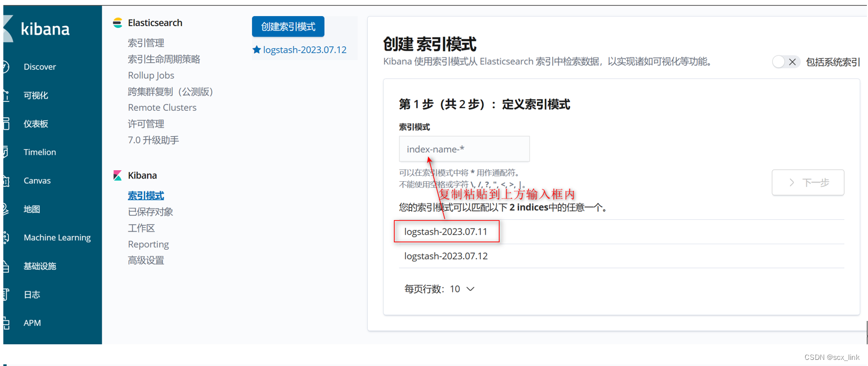Open 索引生命周期策略 link
Screen dimensions: 868x366
164,59
